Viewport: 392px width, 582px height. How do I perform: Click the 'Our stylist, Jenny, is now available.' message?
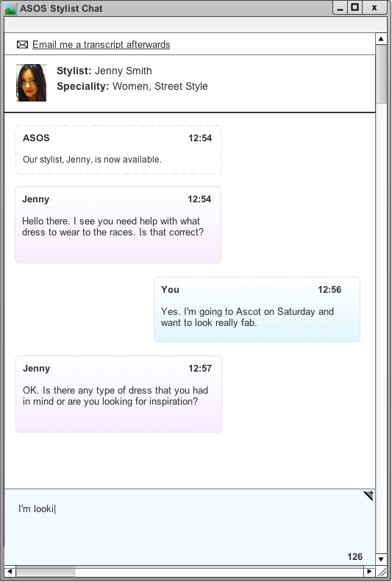93,160
